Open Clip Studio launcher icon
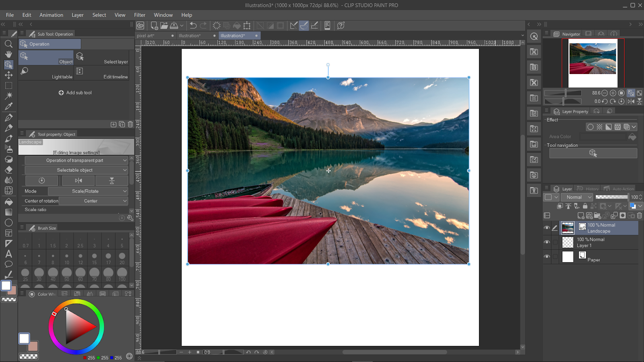The width and height of the screenshot is (644, 362). tap(140, 26)
